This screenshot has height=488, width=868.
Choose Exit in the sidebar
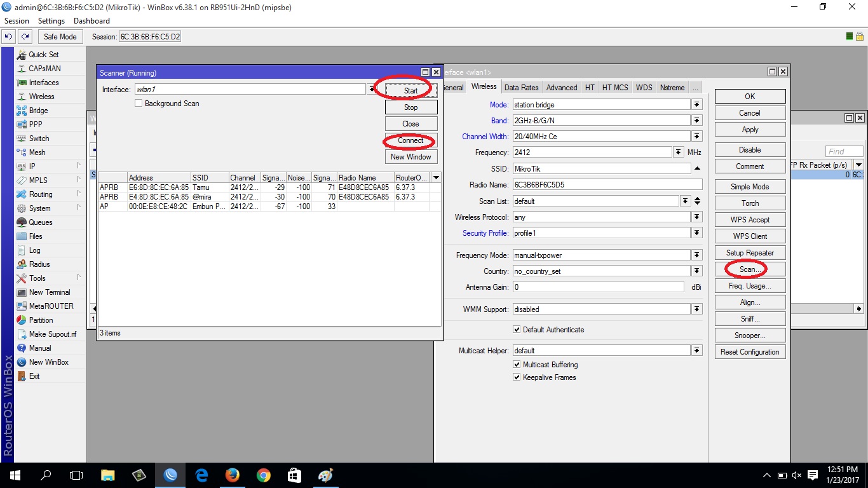point(34,376)
